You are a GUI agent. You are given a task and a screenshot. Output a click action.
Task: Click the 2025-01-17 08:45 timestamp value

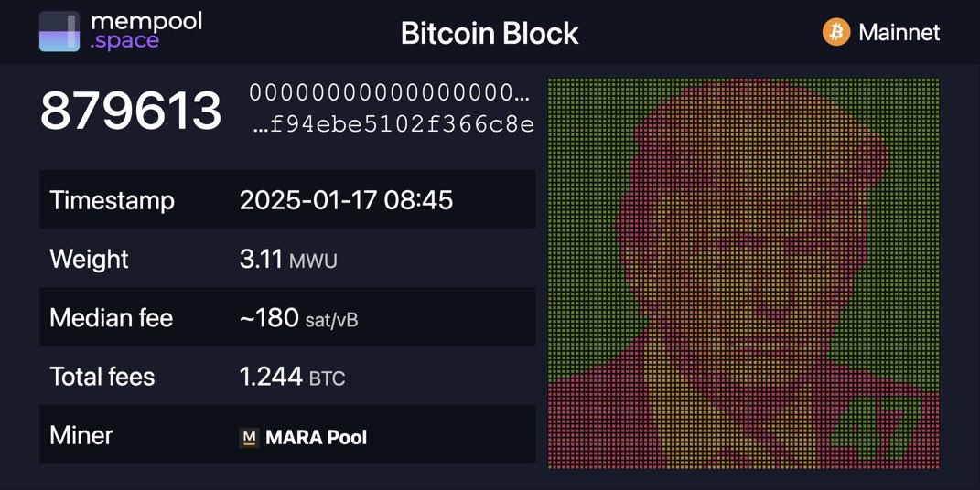(x=346, y=200)
